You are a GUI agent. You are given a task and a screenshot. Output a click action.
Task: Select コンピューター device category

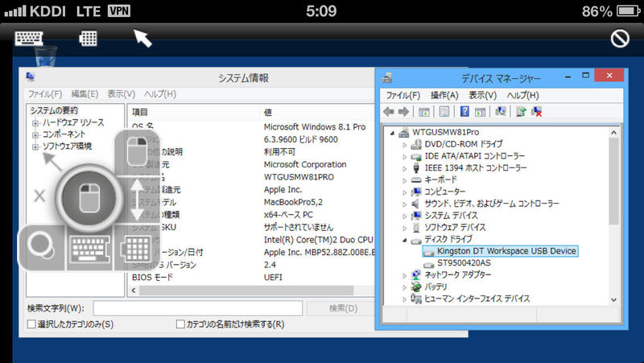445,192
